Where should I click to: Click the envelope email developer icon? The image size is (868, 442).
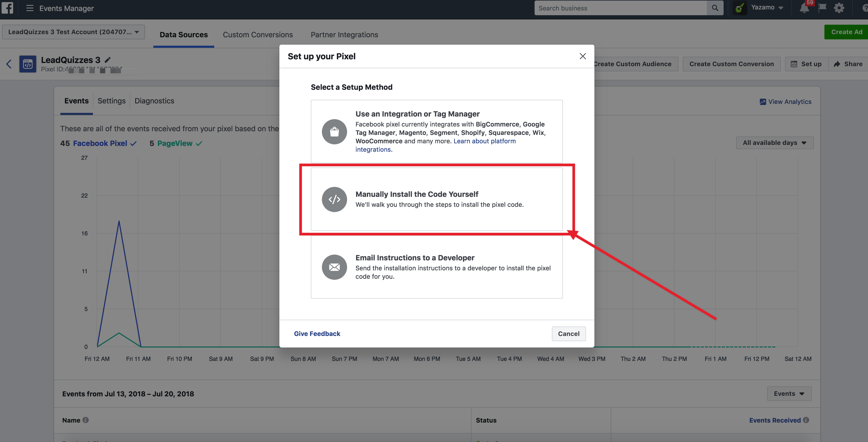pos(334,267)
